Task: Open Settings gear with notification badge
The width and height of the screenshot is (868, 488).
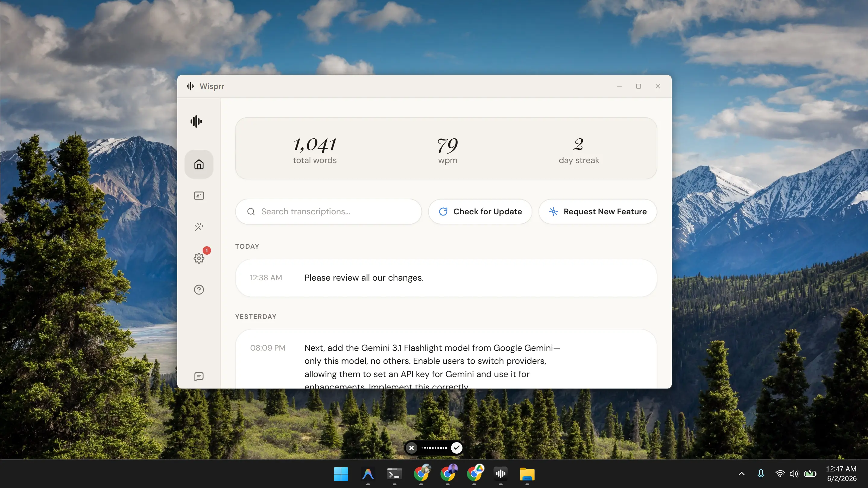Action: [x=199, y=258]
